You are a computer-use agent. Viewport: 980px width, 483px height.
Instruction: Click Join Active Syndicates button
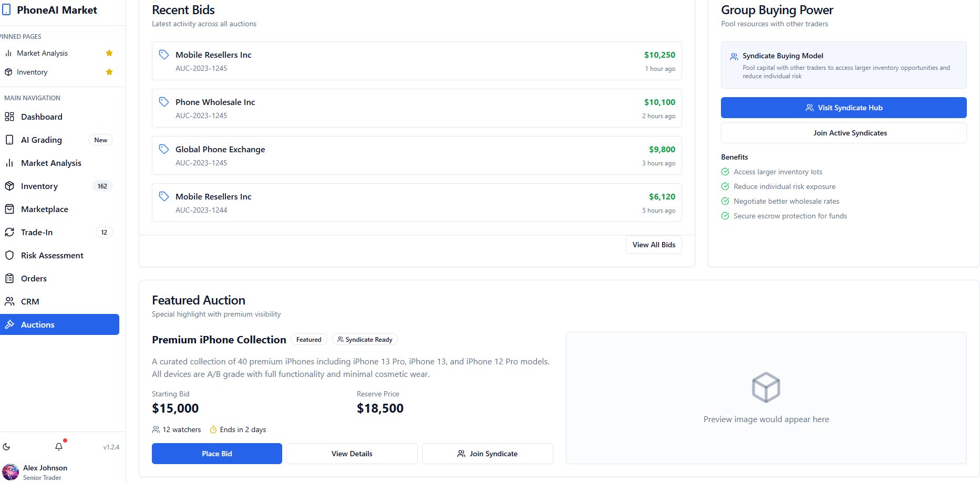pyautogui.click(x=843, y=133)
